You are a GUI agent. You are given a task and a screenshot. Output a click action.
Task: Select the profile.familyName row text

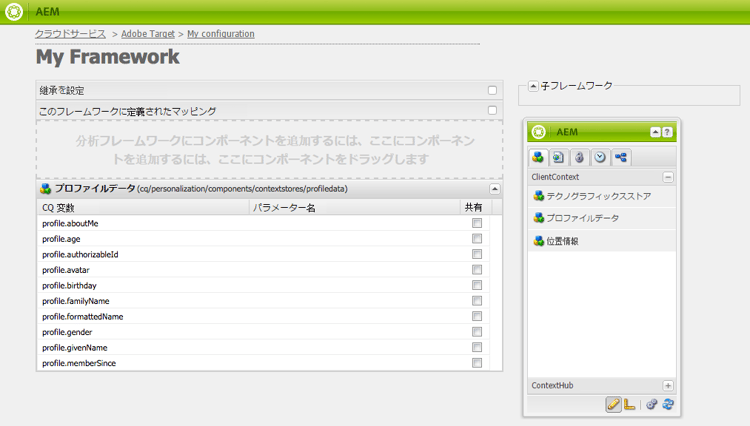(x=76, y=301)
